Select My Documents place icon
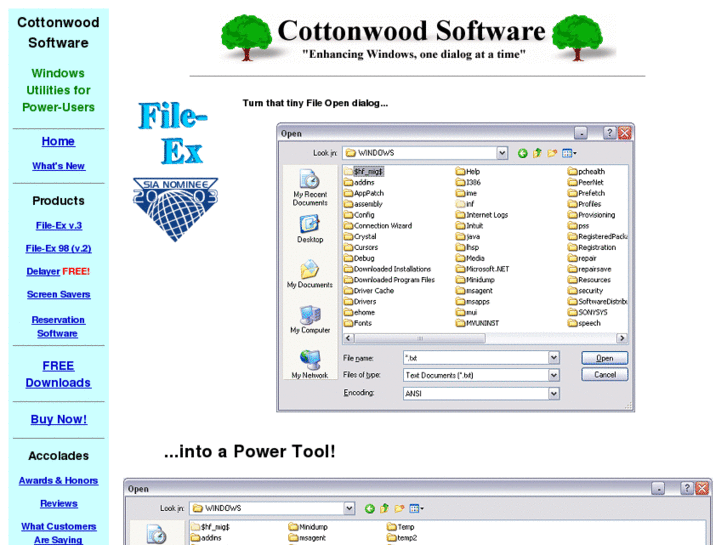Image resolution: width=727 pixels, height=545 pixels. tap(310, 274)
